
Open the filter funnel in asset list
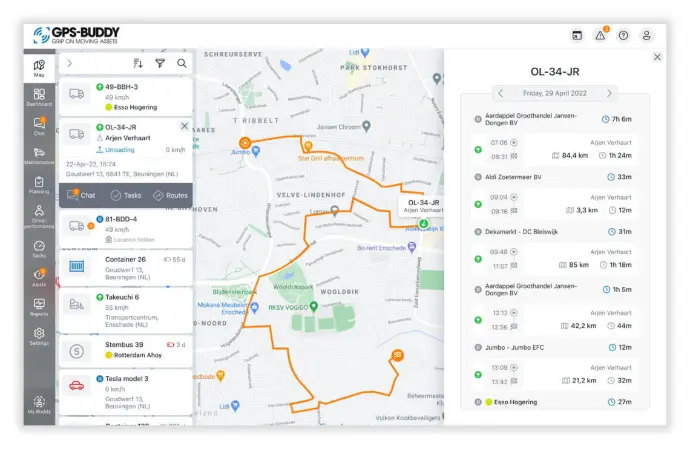pos(160,63)
